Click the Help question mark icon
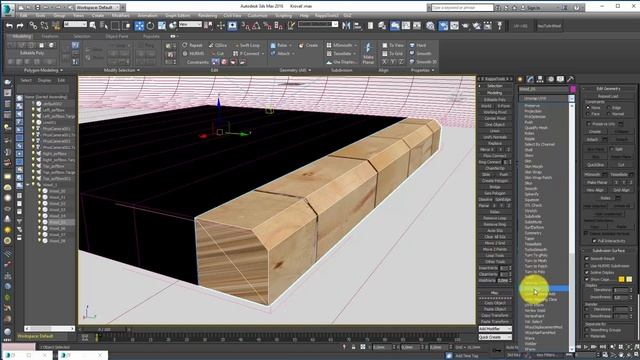 [576, 7]
